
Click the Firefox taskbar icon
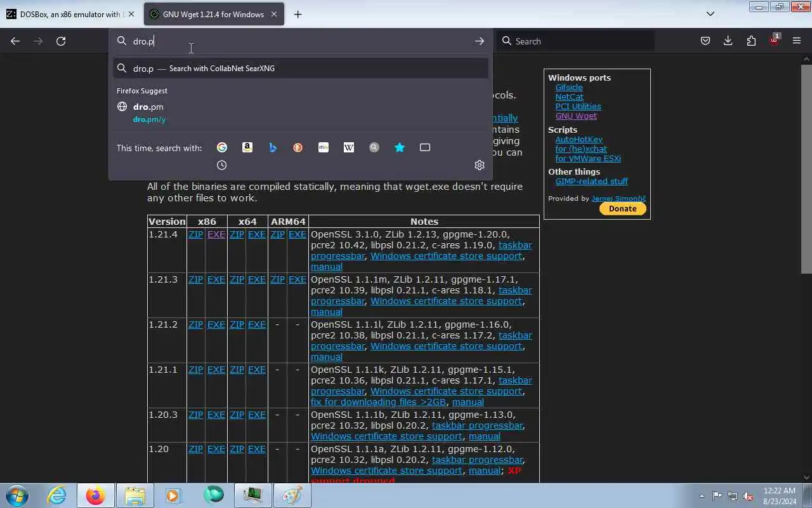[96, 495]
